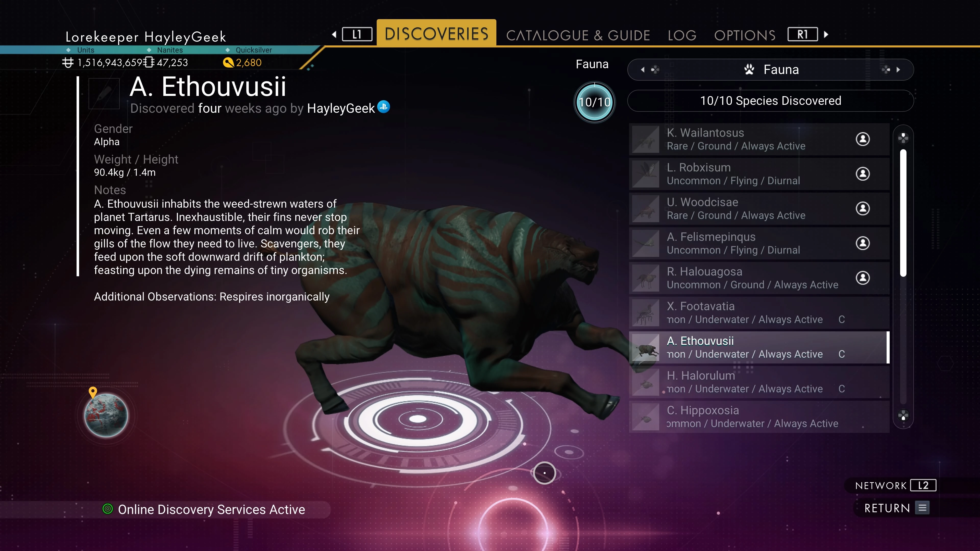Viewport: 980px width, 551px height.
Task: Click the rename pencil icon beside A. Ethouvusii
Action: point(104,94)
